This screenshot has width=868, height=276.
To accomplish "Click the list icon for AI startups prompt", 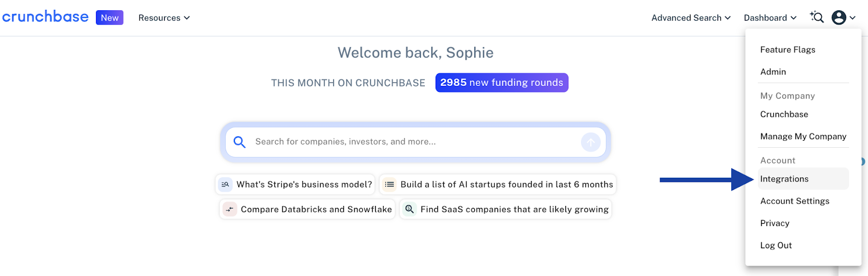I will (x=389, y=185).
